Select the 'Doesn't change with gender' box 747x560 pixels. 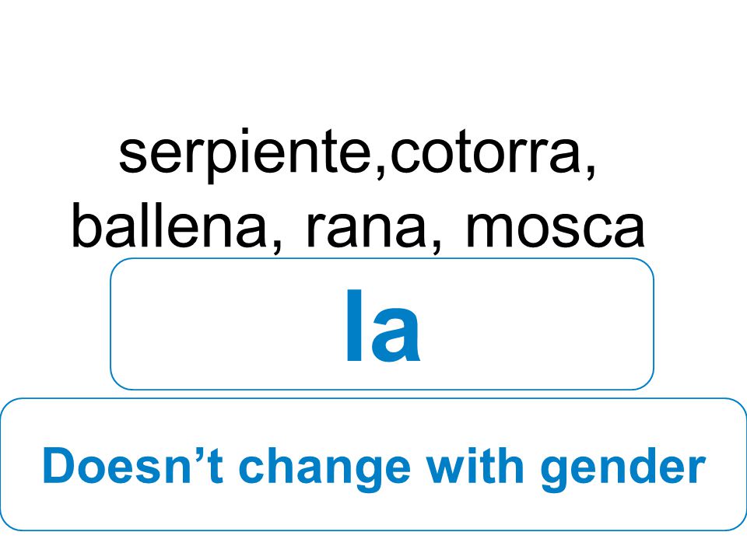pyautogui.click(x=373, y=464)
